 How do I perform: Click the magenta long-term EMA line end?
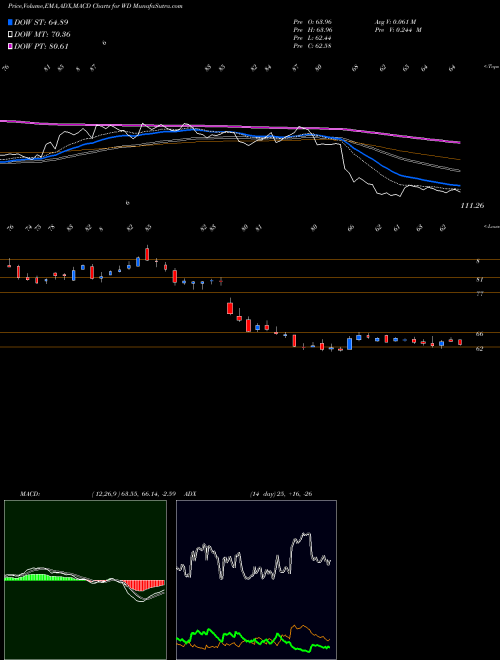pyautogui.click(x=458, y=143)
